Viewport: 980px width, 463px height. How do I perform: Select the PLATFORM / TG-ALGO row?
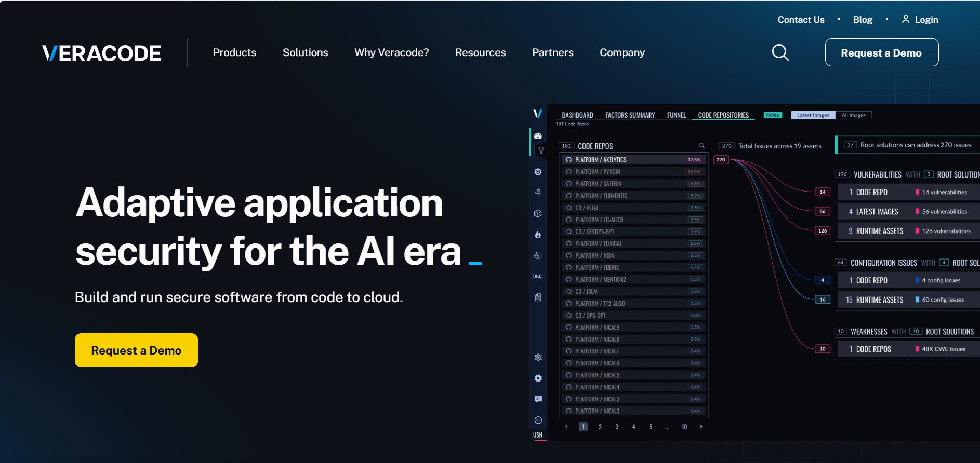coord(633,220)
